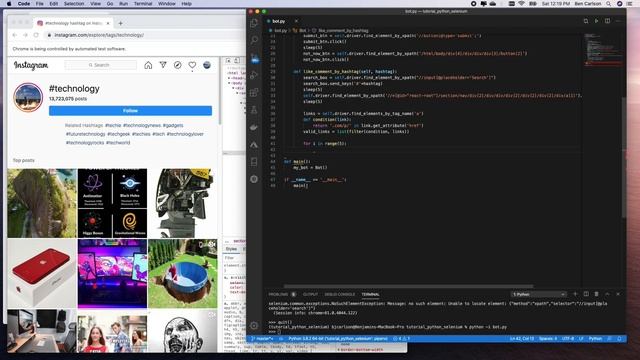This screenshot has width=640, height=360.
Task: Open Instagram direct messages icon
Action: pyautogui.click(x=163, y=65)
